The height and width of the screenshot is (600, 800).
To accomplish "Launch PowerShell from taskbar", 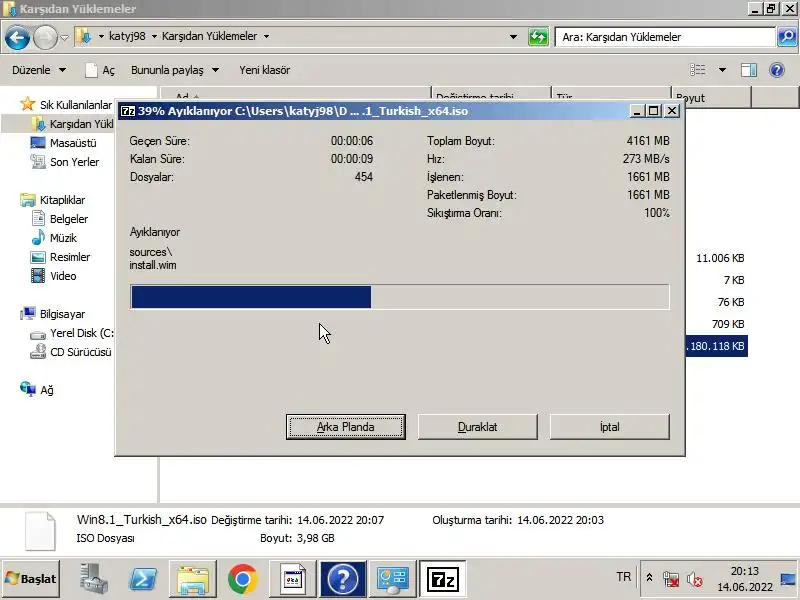I will [x=143, y=579].
